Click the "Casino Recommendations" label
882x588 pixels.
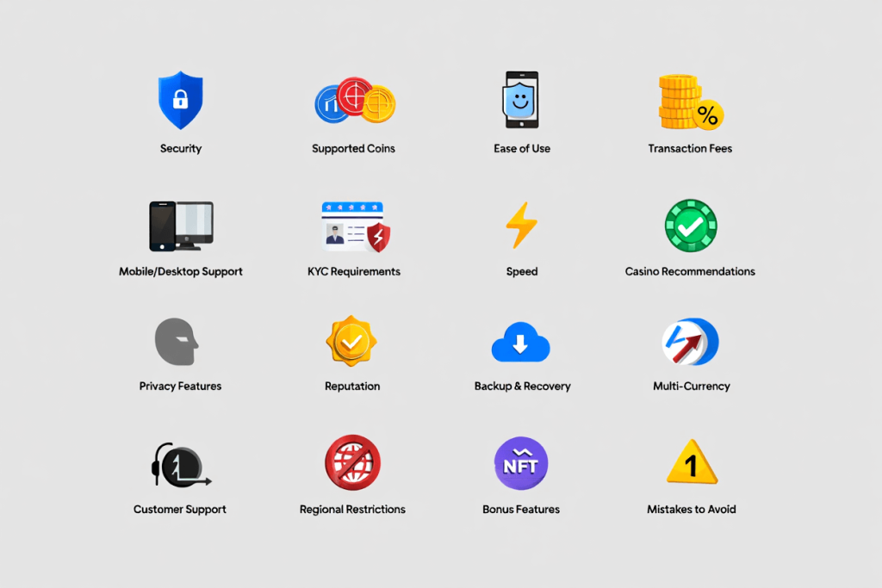click(690, 271)
